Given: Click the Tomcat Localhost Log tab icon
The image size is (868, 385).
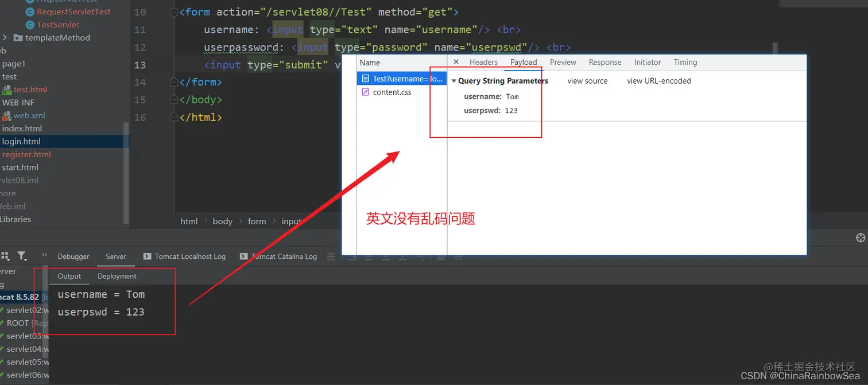Looking at the screenshot, I should tap(147, 256).
